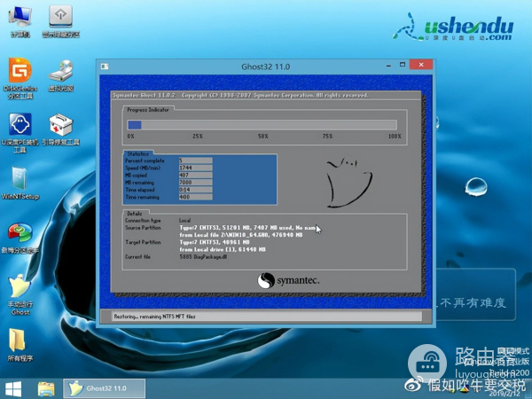Select the Ghost32 11.0 taskbar button
The height and width of the screenshot is (399, 532).
[x=98, y=388]
